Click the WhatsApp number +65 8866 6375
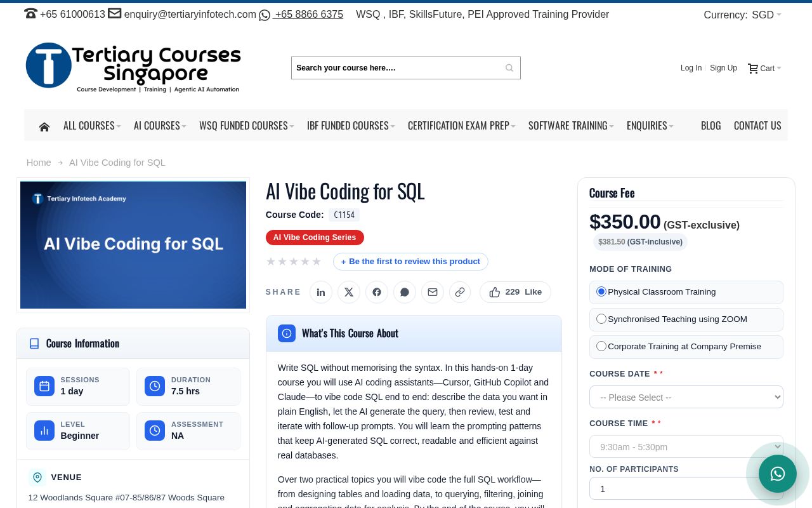This screenshot has width=812, height=508. [309, 14]
